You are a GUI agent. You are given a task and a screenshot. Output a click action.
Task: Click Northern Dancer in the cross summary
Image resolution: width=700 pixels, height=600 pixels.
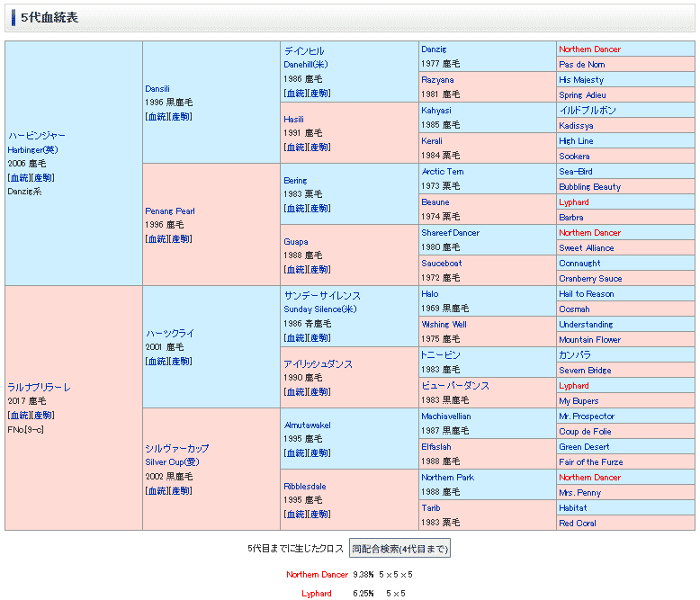(x=317, y=575)
